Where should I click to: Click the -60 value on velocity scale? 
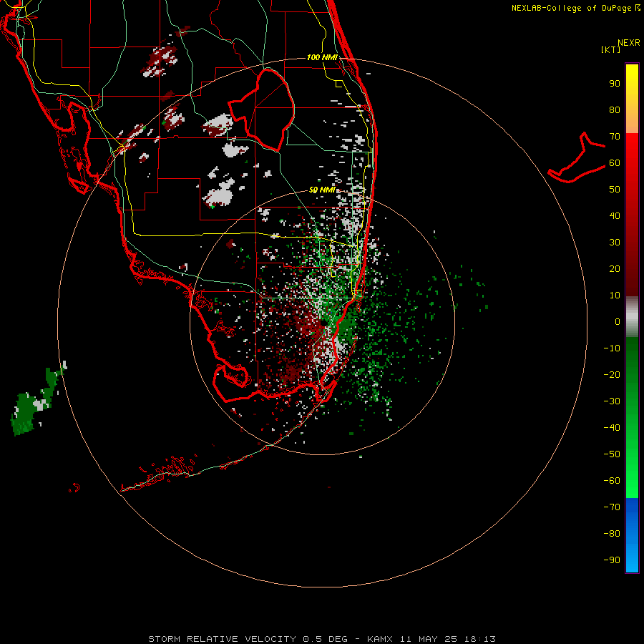[612, 481]
